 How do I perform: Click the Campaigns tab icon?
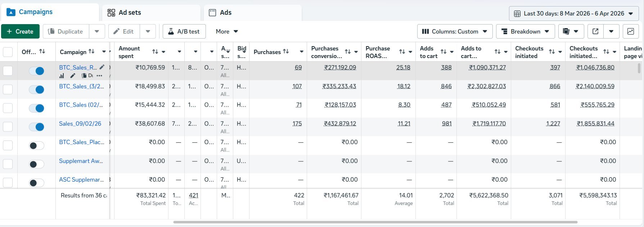coord(11,12)
